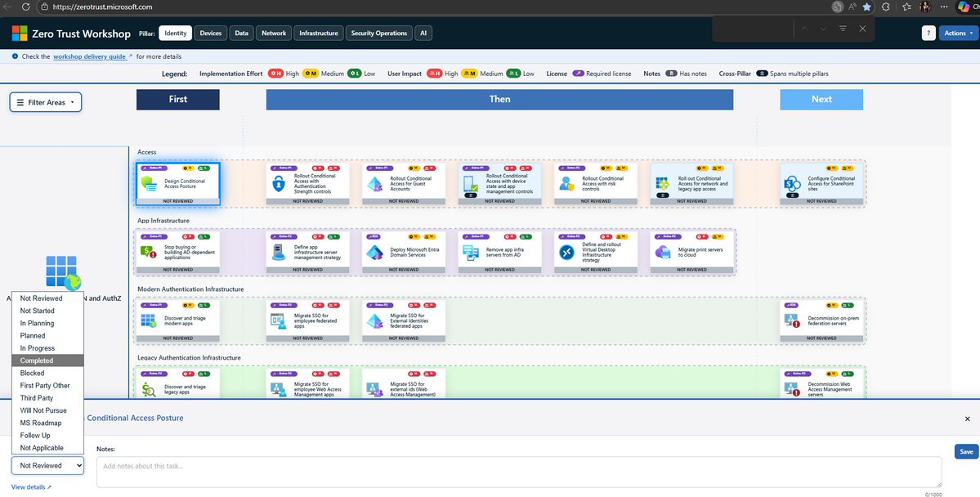The width and height of the screenshot is (980, 497).
Task: Switch to the Infrastructure pillar tab
Action: [x=318, y=34]
